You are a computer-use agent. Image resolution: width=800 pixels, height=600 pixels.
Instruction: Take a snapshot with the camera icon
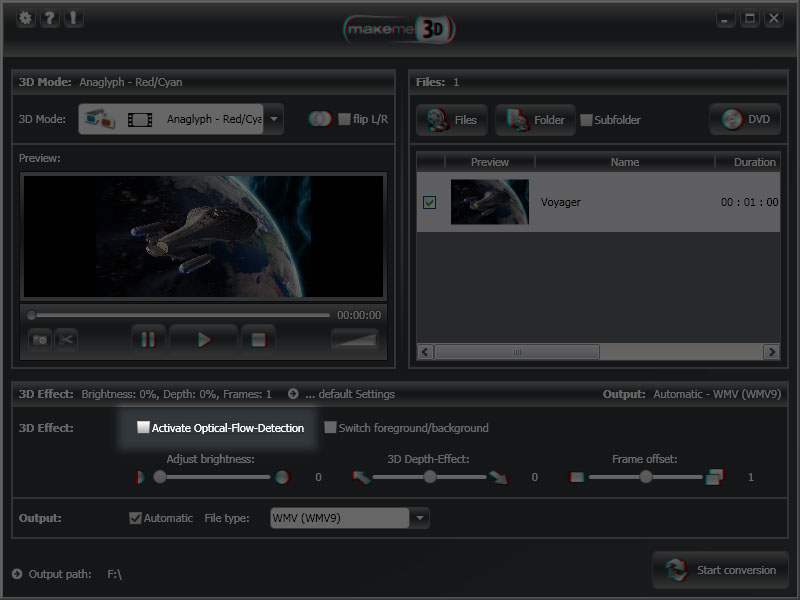tap(40, 340)
